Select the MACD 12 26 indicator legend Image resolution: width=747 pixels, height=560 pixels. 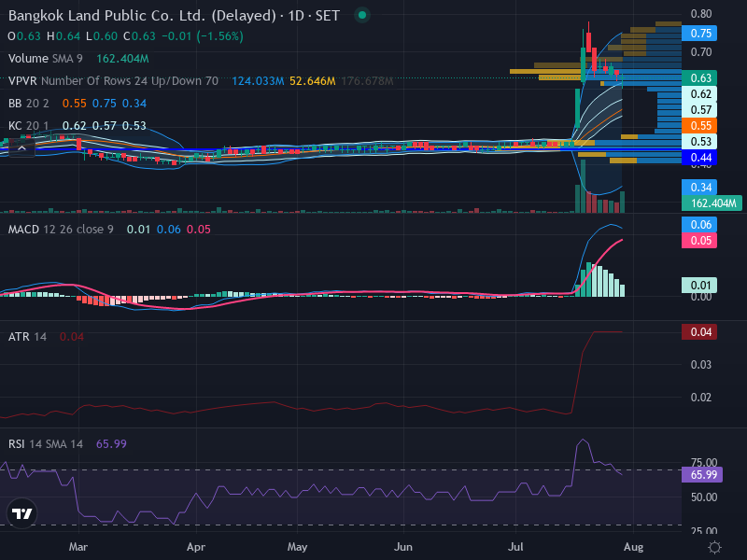tap(61, 230)
